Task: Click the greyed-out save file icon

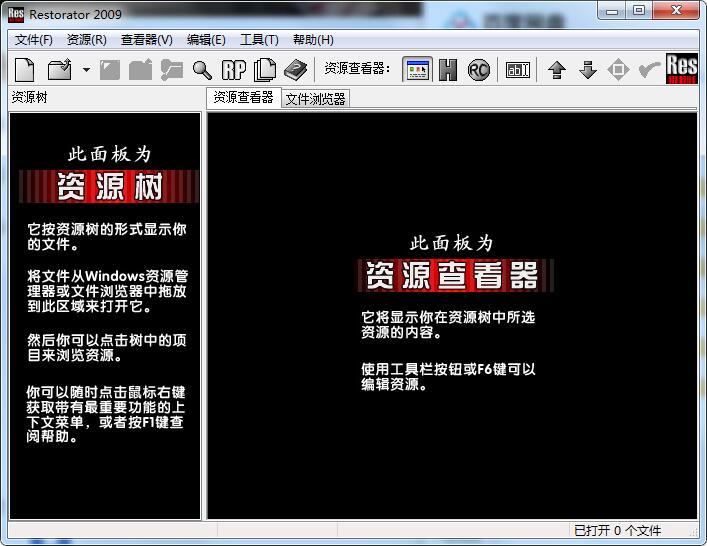Action: pyautogui.click(x=110, y=70)
